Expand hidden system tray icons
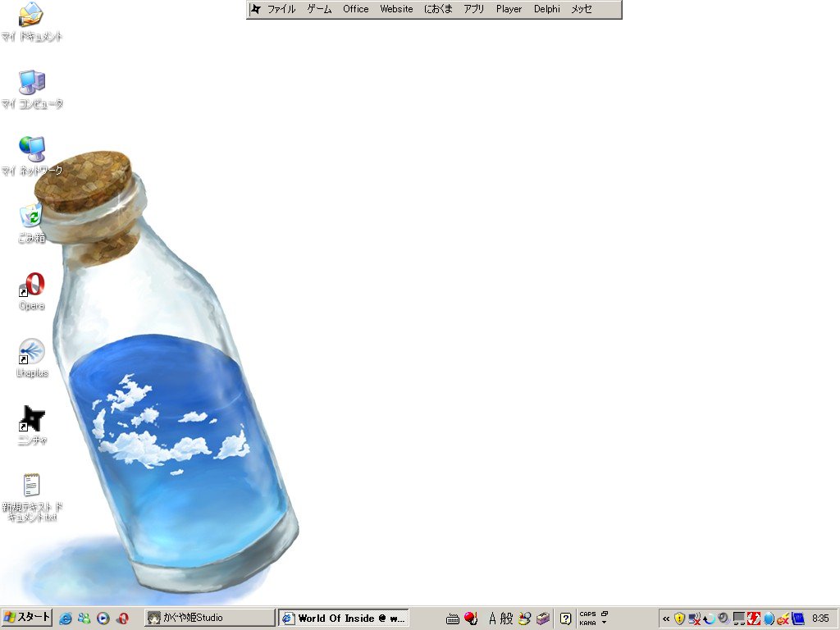 pos(666,619)
